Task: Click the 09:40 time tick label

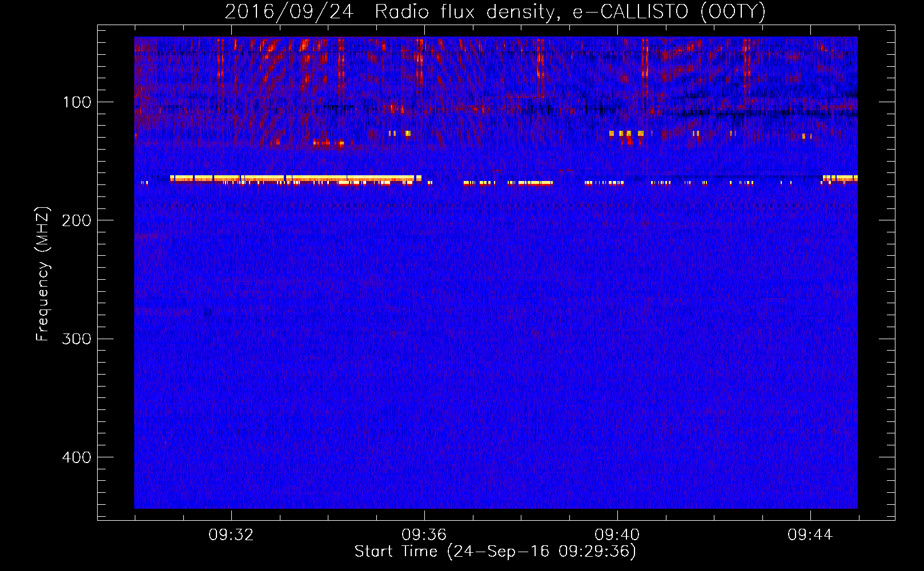Action: [617, 535]
